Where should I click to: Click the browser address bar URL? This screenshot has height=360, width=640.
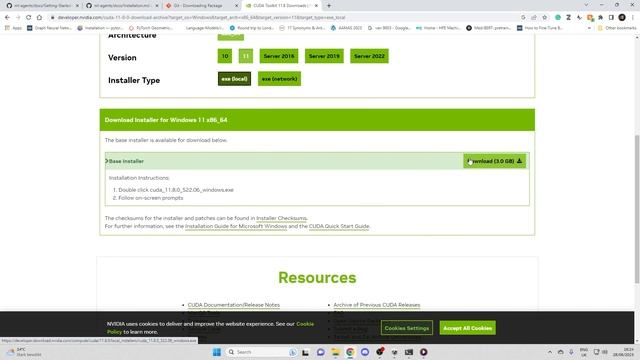click(x=201, y=18)
